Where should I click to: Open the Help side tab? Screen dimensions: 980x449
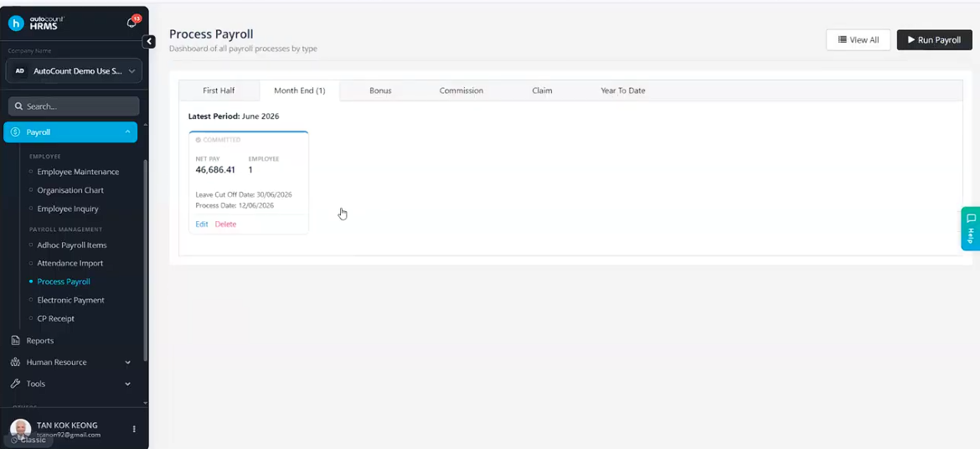970,228
